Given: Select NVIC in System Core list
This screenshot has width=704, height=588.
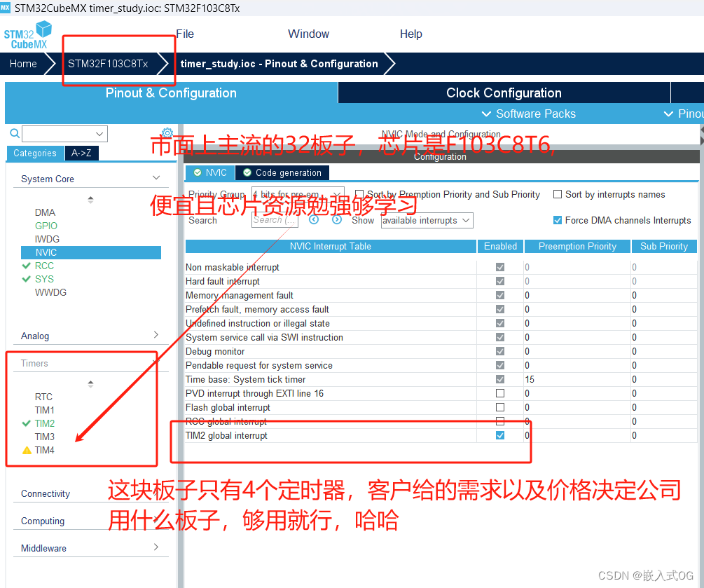Looking at the screenshot, I should [x=91, y=252].
